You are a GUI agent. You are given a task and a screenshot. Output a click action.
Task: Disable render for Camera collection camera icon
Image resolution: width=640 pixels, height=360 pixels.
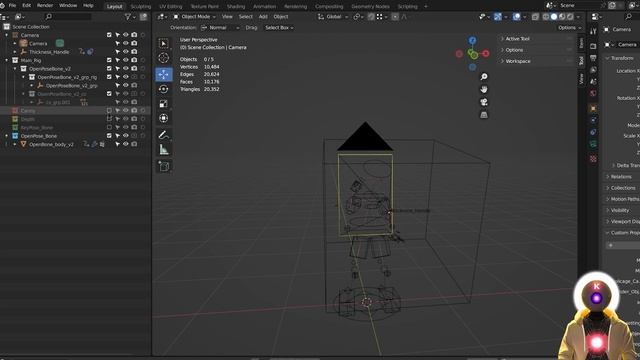(x=134, y=35)
